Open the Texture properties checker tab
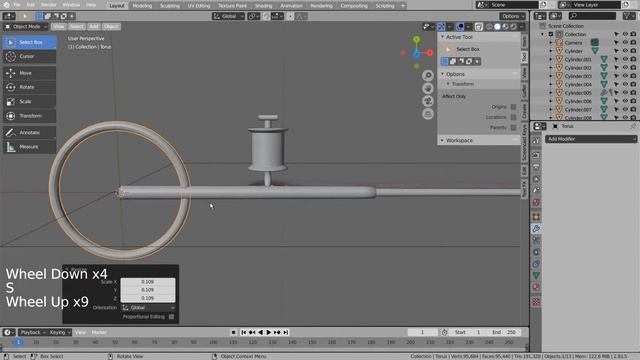This screenshot has height=360, width=640. coord(536,302)
